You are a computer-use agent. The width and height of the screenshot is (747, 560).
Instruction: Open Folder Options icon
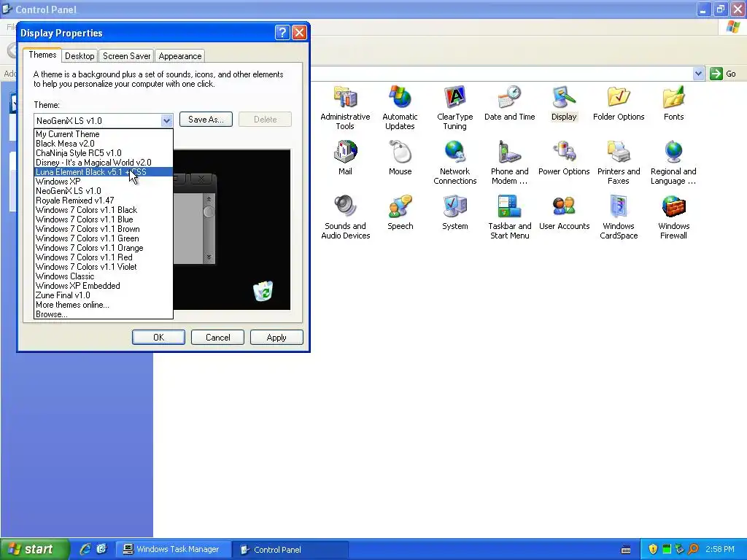point(619,98)
